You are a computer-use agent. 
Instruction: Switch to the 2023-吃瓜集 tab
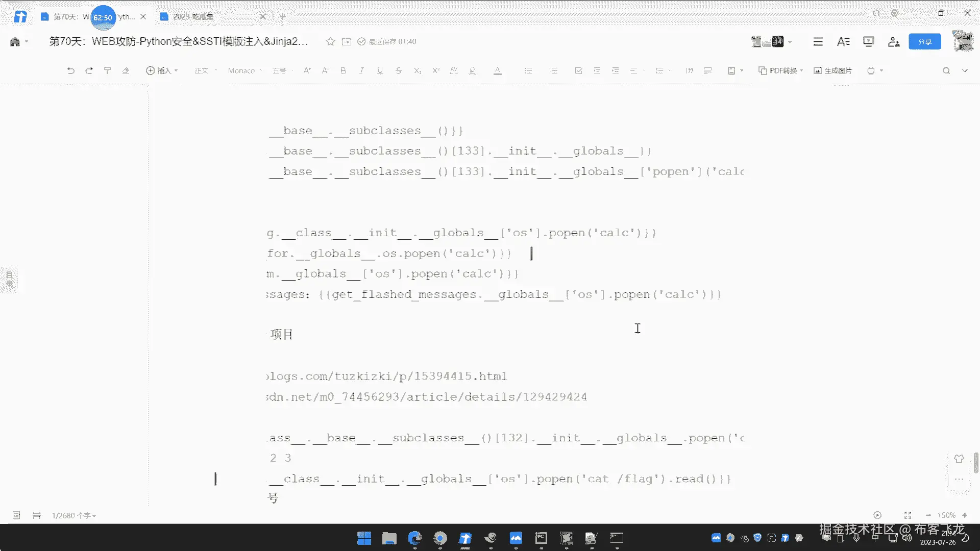click(193, 17)
